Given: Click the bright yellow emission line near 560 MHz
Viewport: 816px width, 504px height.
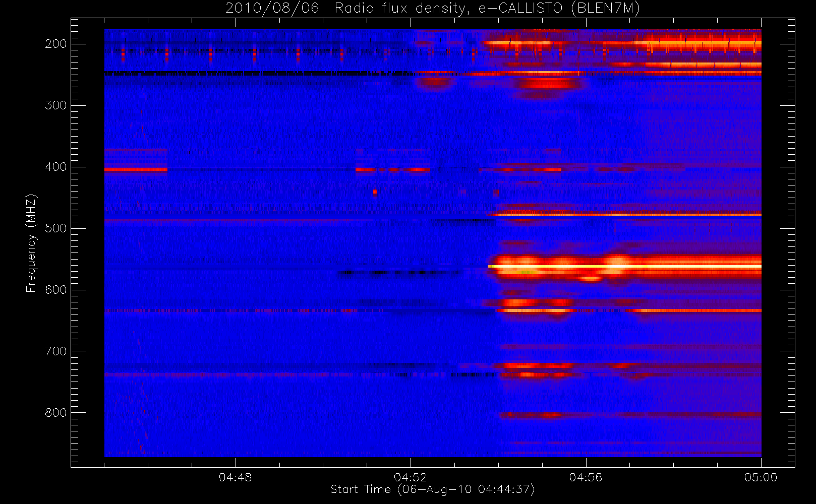Looking at the screenshot, I should (x=624, y=266).
